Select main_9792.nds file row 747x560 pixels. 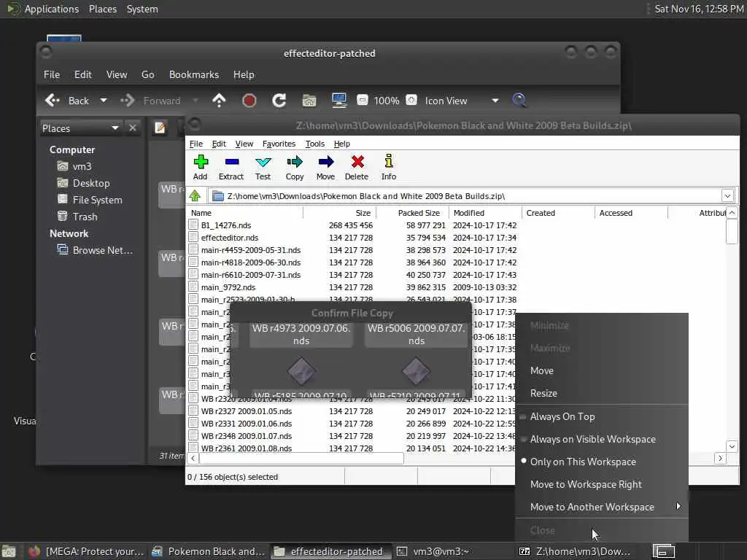pos(352,287)
